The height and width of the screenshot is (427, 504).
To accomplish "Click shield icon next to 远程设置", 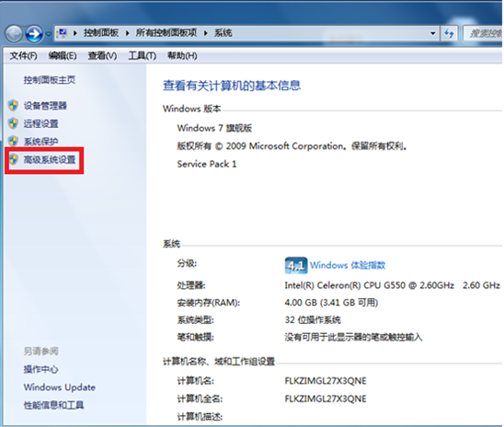I will click(x=13, y=123).
